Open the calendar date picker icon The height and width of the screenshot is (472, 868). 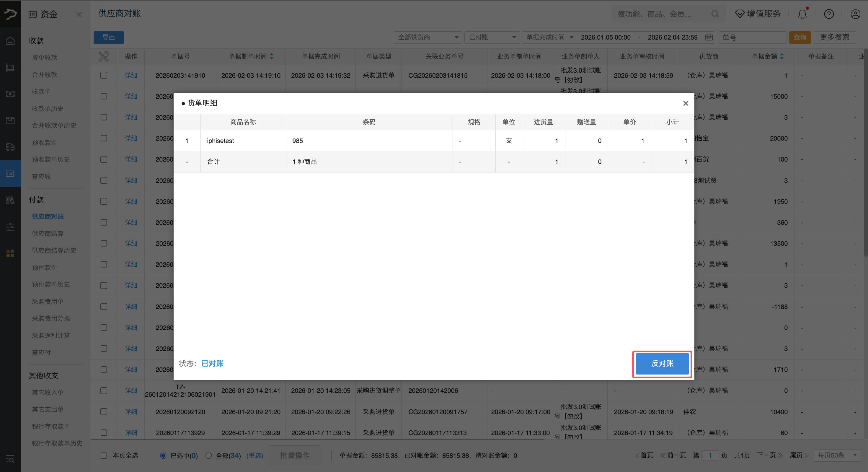[x=709, y=38]
